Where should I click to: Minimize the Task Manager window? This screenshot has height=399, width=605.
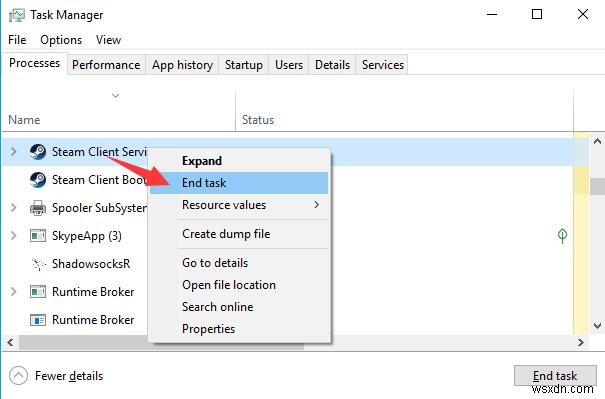[492, 14]
